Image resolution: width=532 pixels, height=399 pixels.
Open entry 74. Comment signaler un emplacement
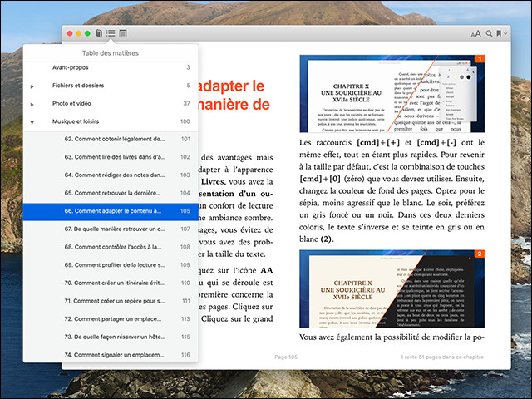coord(111,355)
